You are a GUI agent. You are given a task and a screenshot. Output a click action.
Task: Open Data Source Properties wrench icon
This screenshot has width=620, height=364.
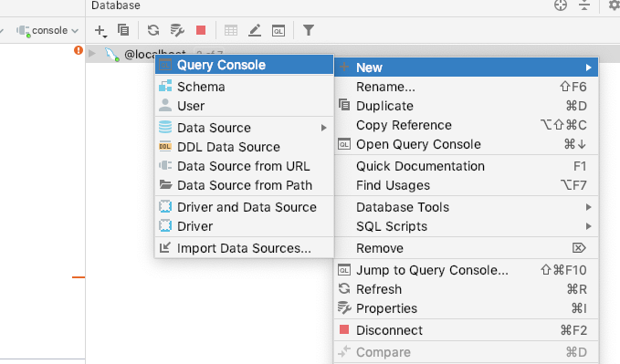tap(177, 30)
